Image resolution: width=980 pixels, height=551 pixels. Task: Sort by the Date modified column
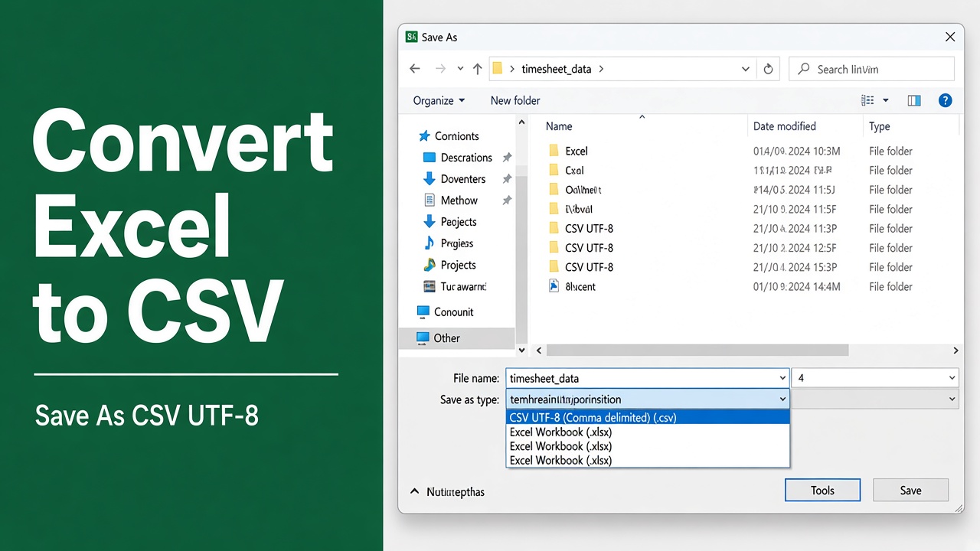[x=785, y=126]
